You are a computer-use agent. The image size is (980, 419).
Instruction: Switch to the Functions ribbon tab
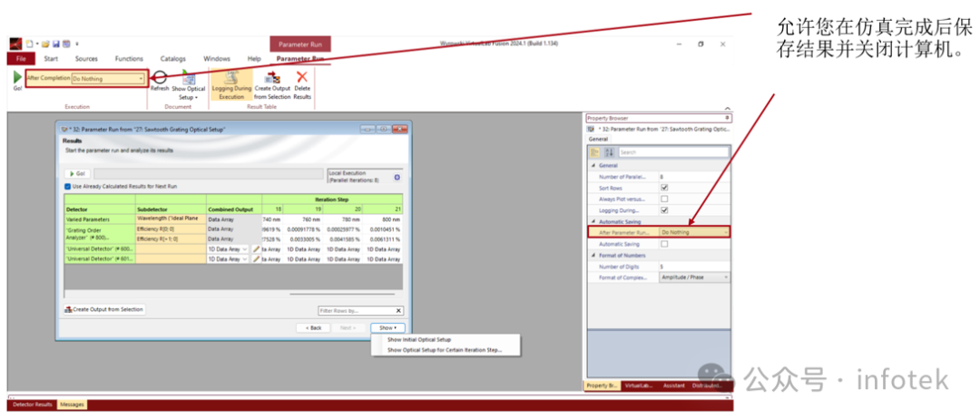(x=129, y=59)
